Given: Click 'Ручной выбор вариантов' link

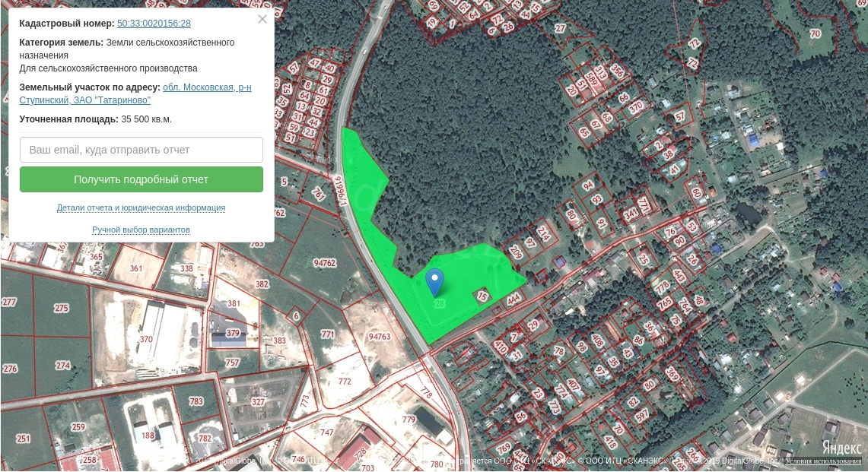Looking at the screenshot, I should (141, 230).
